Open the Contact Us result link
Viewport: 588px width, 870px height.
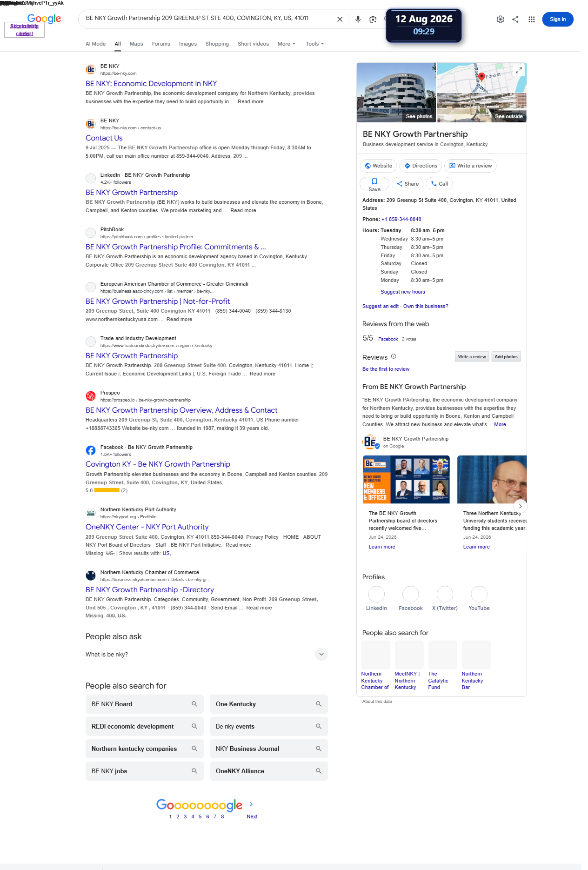pyautogui.click(x=104, y=138)
